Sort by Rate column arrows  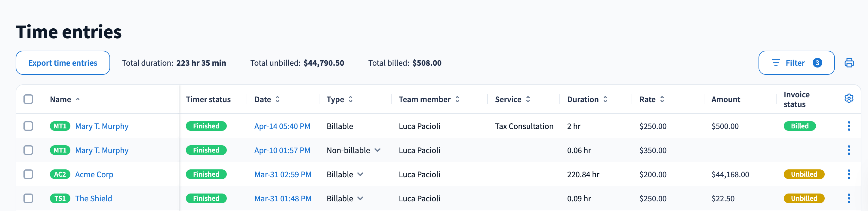coord(662,99)
